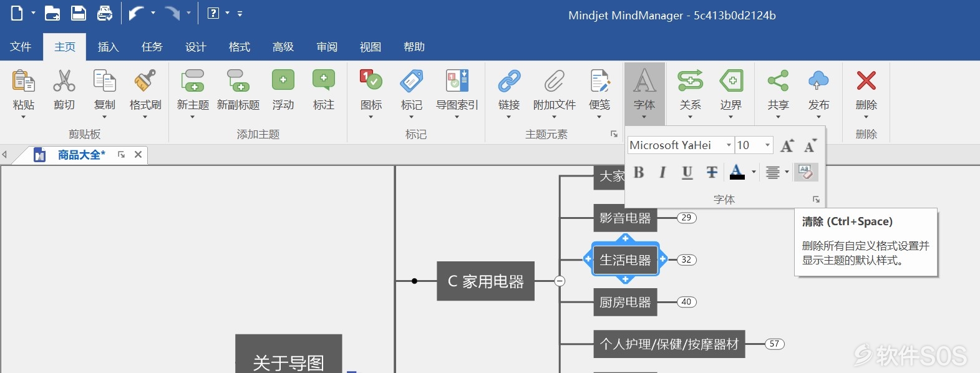The image size is (980, 373).
Task: Apply the font color A swatch
Action: (737, 172)
